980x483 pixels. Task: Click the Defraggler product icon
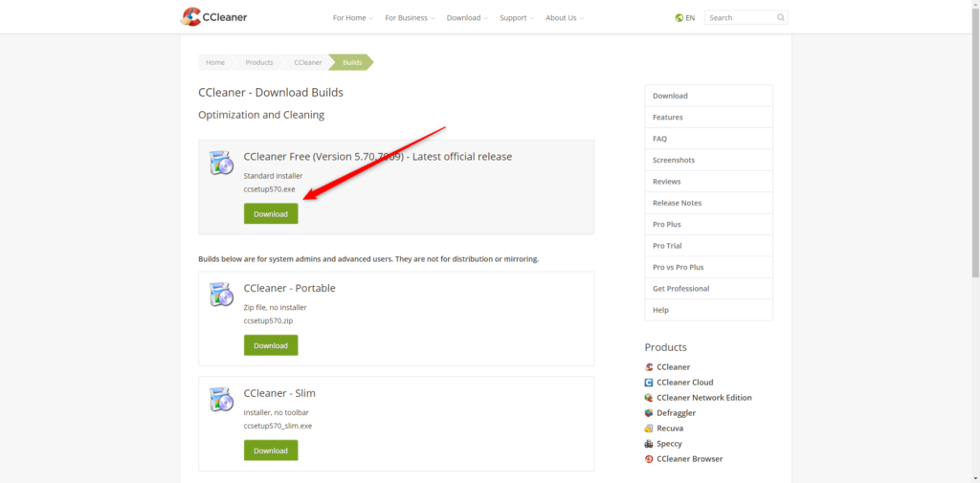tap(649, 413)
